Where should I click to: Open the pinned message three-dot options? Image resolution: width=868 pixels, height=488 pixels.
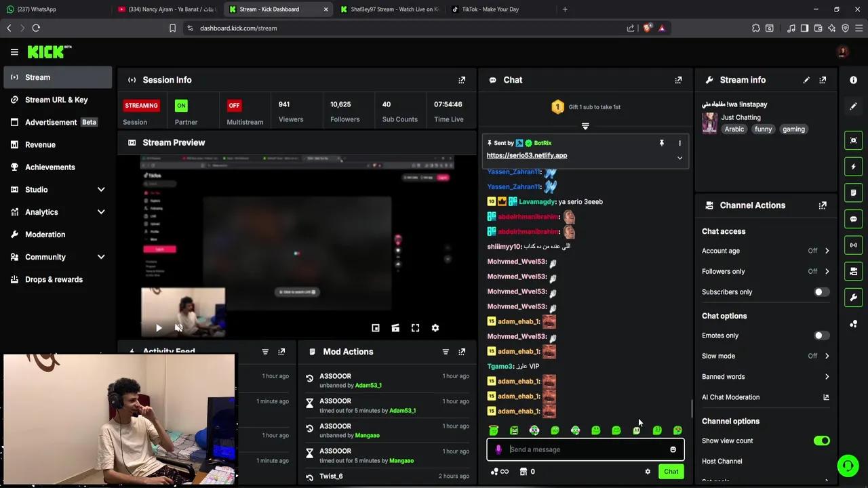pyautogui.click(x=679, y=143)
